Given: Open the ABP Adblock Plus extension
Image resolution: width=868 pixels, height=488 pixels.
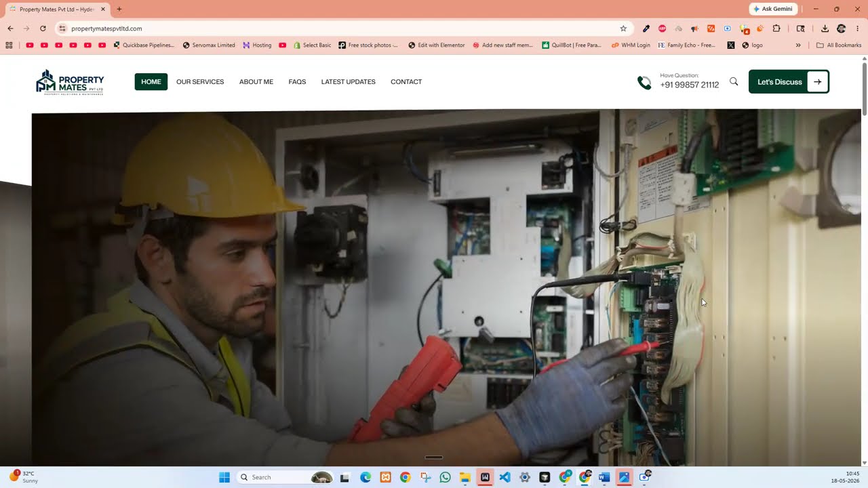Looking at the screenshot, I should pyautogui.click(x=663, y=28).
